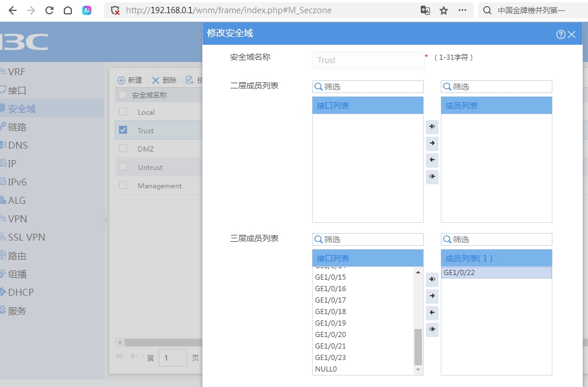588x387 pixels.
Task: Select GE1/0/22 in the member list
Action: (497, 273)
